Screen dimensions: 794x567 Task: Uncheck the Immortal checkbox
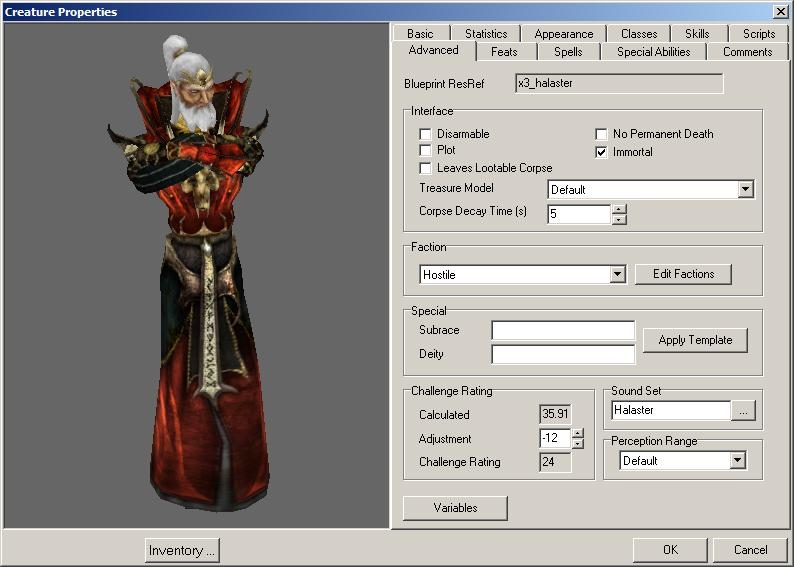[x=601, y=152]
